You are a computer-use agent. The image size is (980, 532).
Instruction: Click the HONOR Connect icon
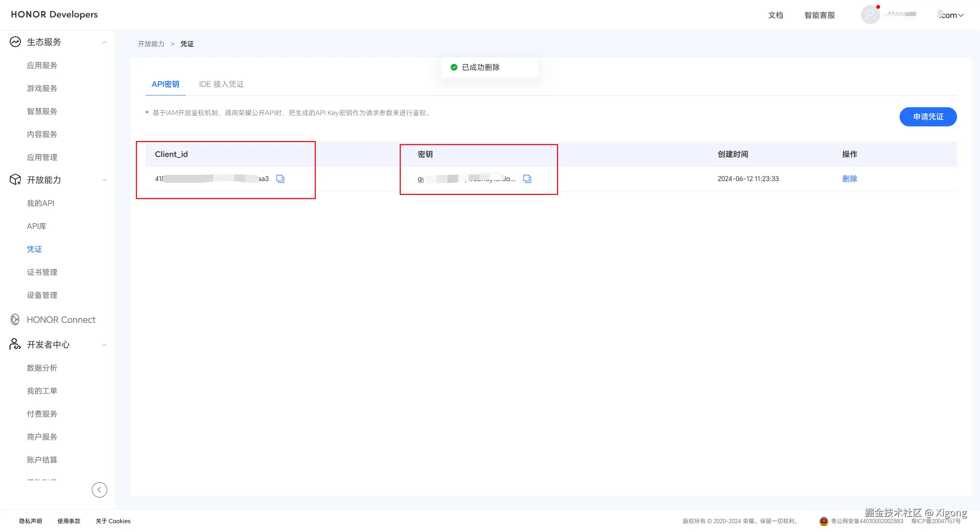point(15,319)
